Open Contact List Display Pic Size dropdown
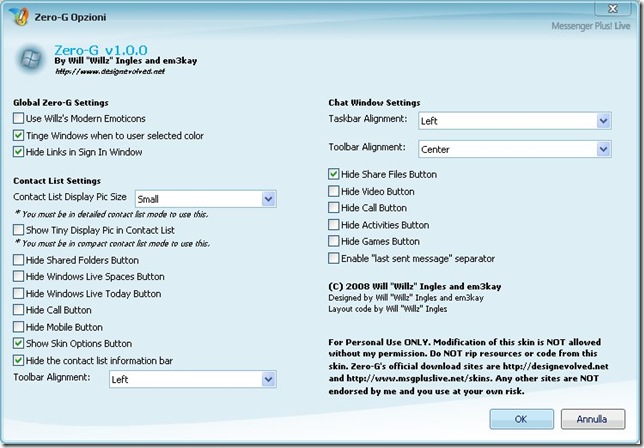The height and width of the screenshot is (448, 644). click(206, 199)
